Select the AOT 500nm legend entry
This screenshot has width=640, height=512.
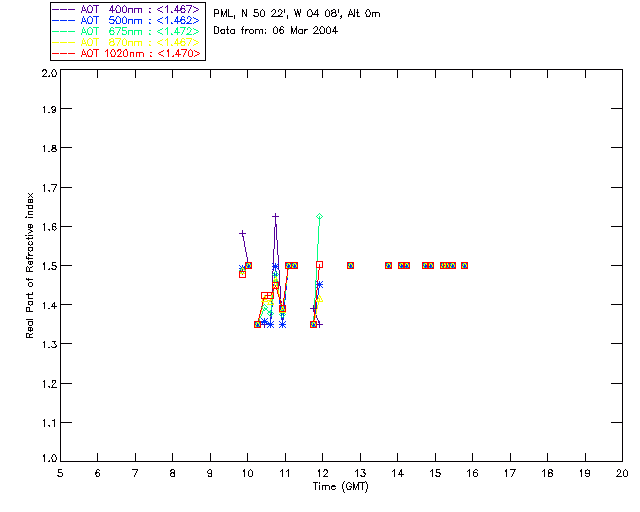126,20
